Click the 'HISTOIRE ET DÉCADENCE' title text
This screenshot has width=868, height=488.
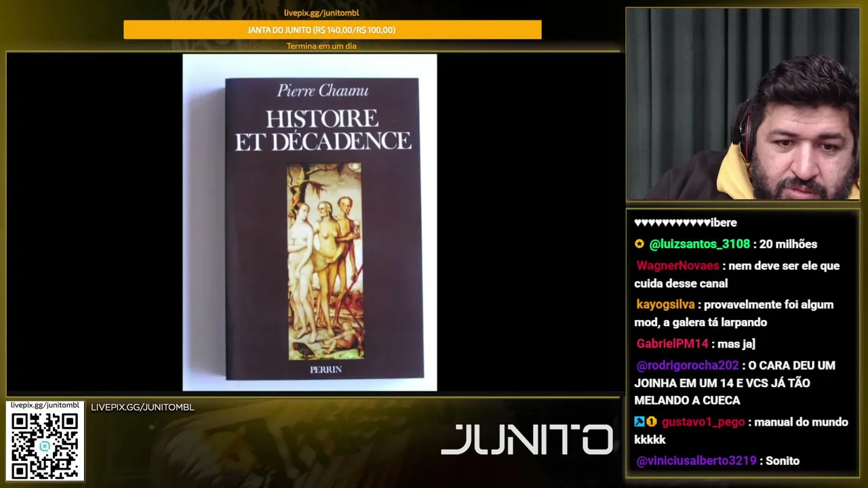click(323, 130)
